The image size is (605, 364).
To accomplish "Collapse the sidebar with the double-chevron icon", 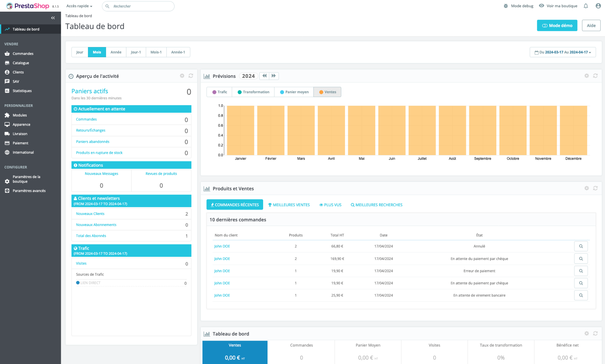I will pyautogui.click(x=53, y=18).
